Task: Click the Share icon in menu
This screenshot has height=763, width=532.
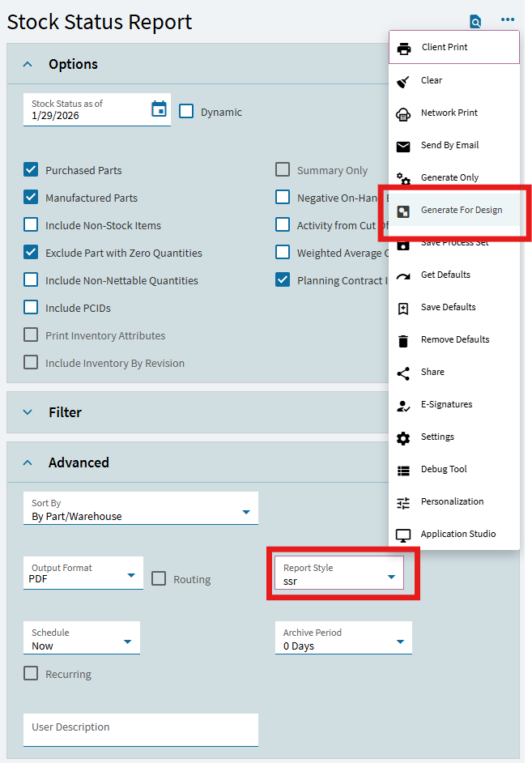Action: (403, 373)
